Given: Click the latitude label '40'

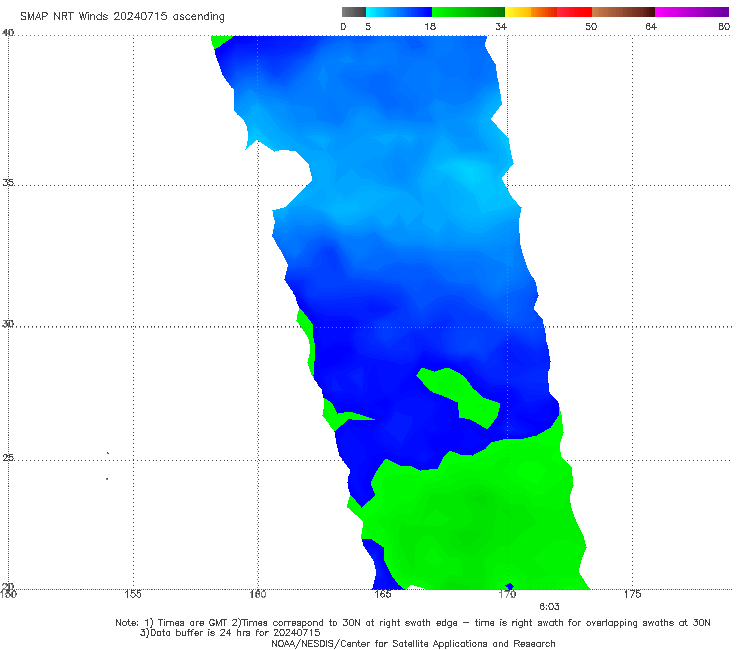Looking at the screenshot, I should coord(8,32).
